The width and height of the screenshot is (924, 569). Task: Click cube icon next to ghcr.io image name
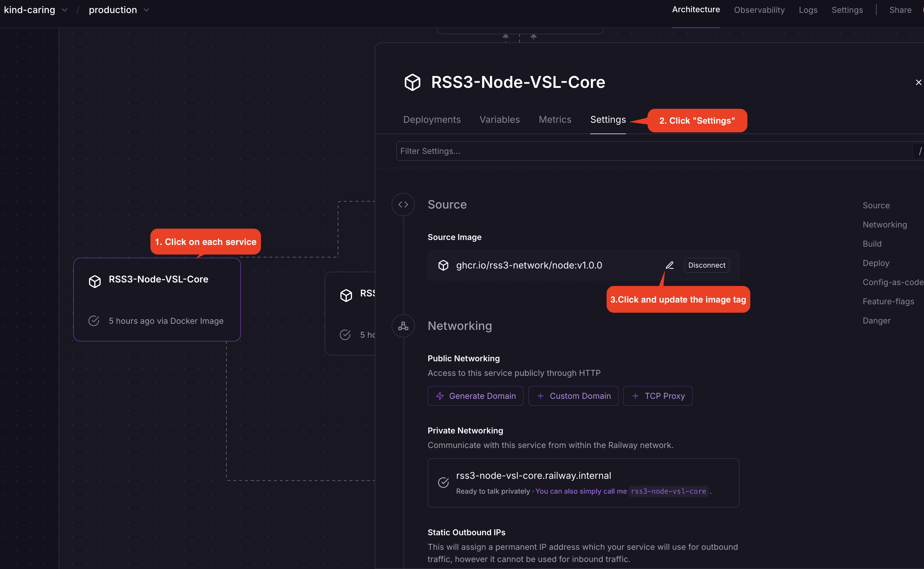pos(443,265)
